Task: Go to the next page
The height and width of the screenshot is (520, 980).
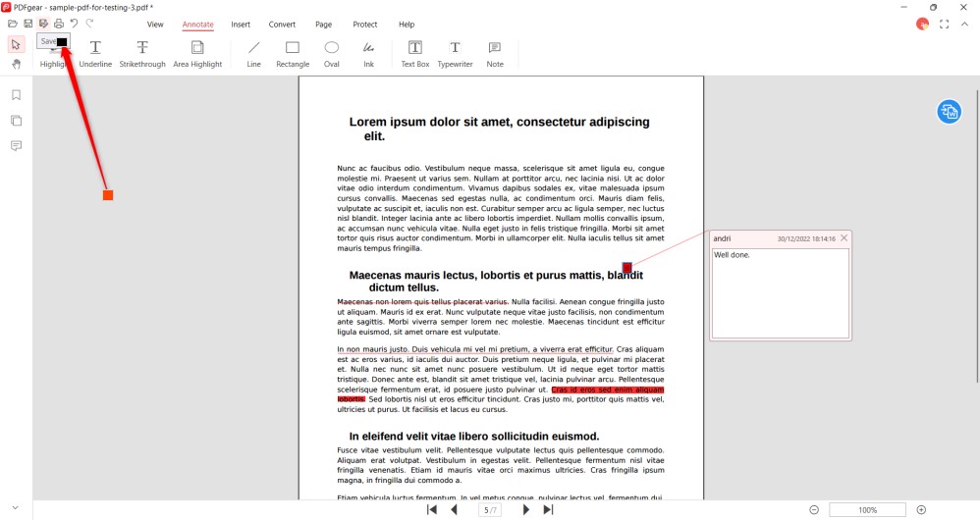Action: coord(525,509)
